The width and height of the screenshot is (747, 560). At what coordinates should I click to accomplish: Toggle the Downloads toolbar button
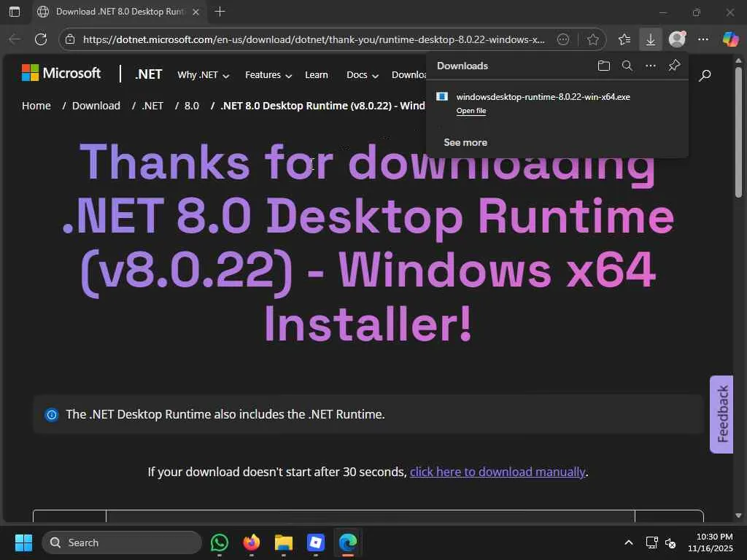650,39
